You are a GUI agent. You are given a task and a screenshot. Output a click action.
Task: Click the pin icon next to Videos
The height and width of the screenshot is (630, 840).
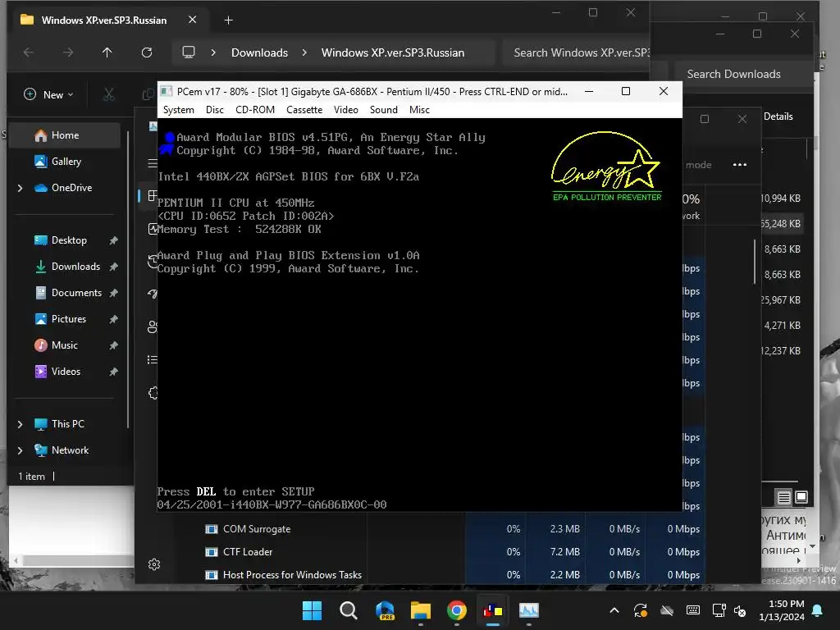pyautogui.click(x=113, y=372)
